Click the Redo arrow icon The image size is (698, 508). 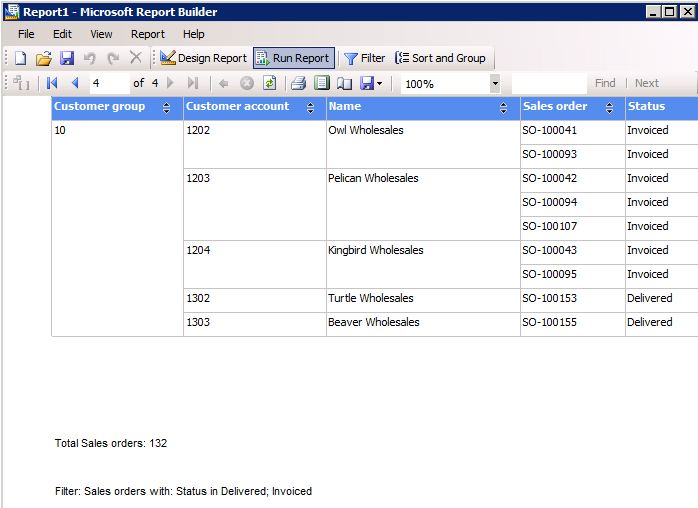pos(113,58)
